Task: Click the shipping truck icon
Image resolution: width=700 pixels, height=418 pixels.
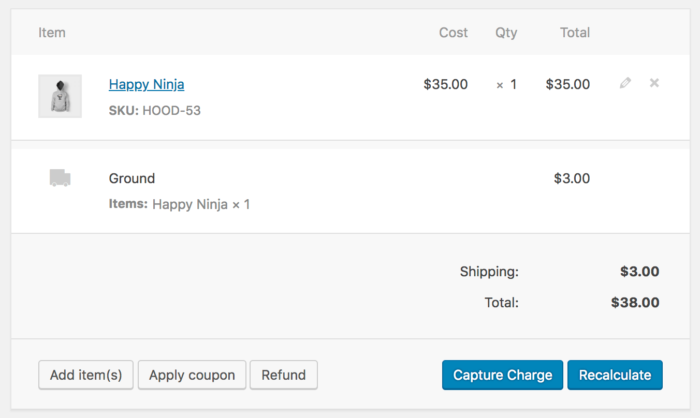Action: coord(60,178)
